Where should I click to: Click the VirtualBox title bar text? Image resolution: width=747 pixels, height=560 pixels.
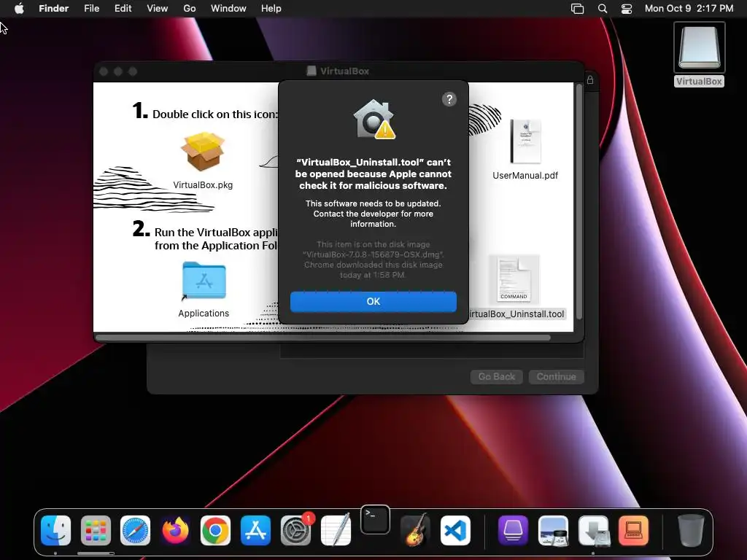pyautogui.click(x=344, y=71)
